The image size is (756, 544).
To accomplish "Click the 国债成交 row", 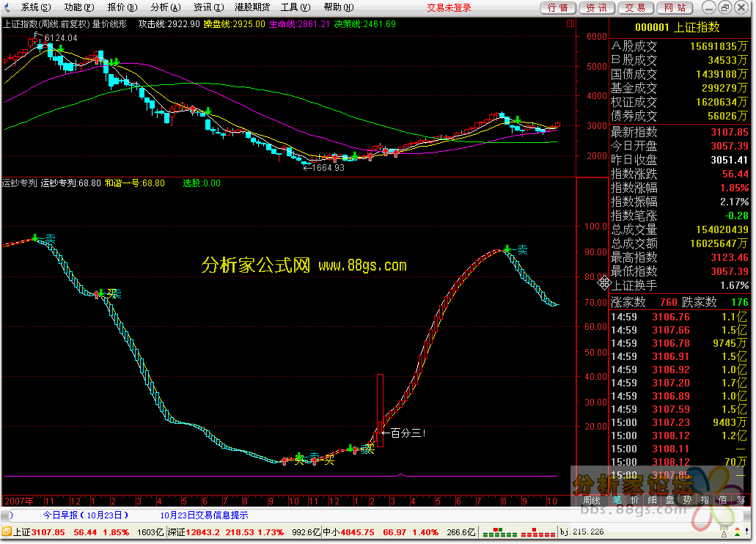I will click(x=679, y=74).
